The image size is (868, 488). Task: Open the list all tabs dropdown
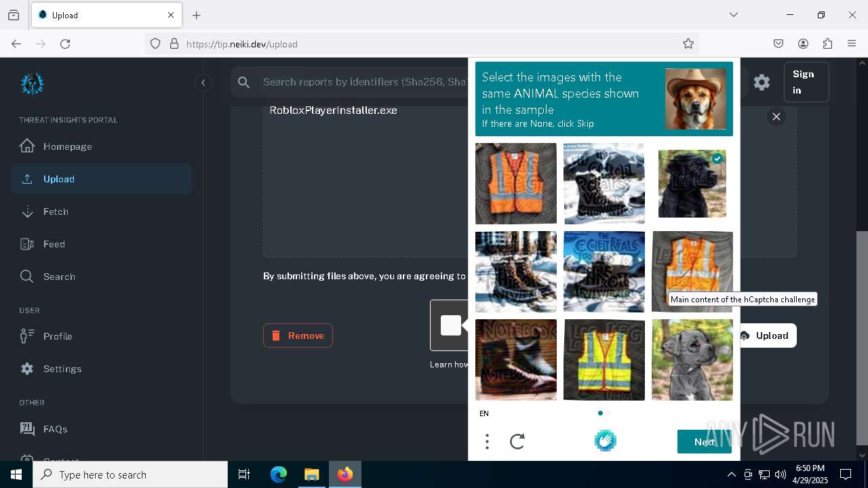pyautogui.click(x=734, y=15)
